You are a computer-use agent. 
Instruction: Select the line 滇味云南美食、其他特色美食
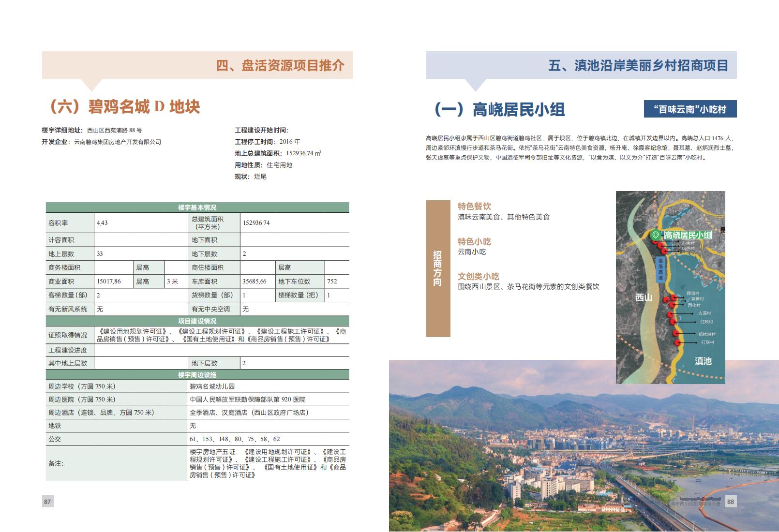click(504, 217)
